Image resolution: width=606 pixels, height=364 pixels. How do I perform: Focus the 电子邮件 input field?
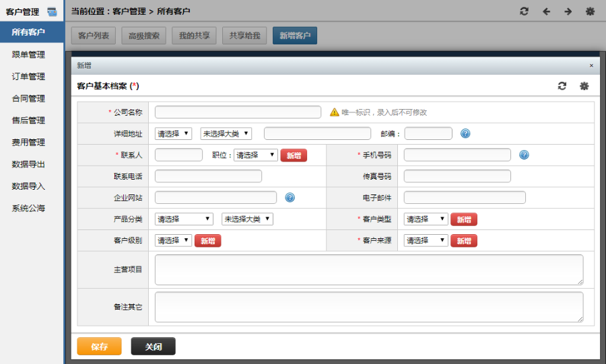(x=465, y=197)
